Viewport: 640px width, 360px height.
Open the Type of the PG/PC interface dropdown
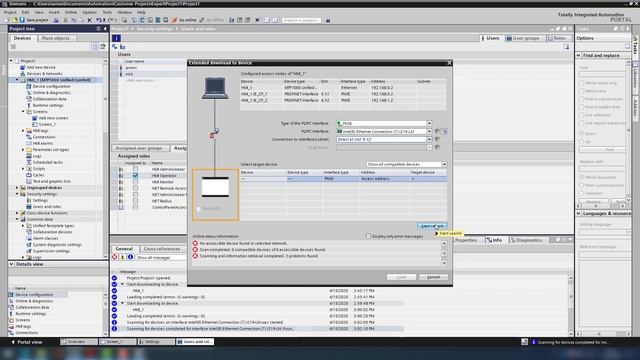(x=429, y=123)
